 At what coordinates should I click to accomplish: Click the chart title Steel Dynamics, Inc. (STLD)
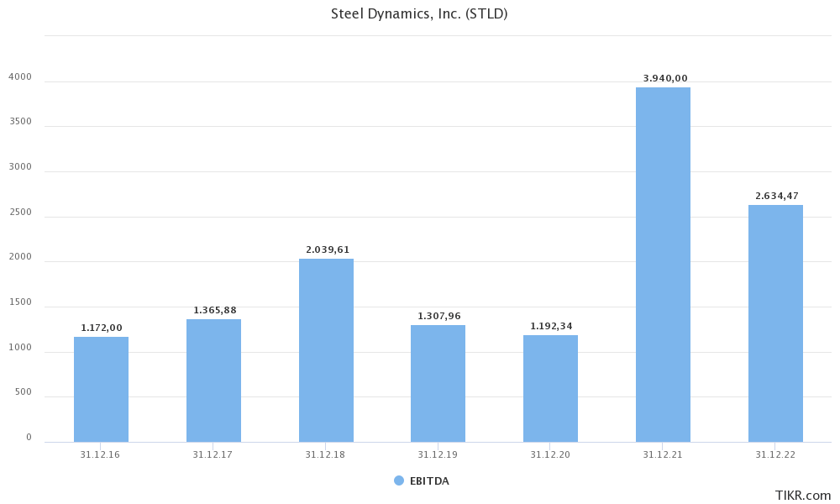click(420, 13)
